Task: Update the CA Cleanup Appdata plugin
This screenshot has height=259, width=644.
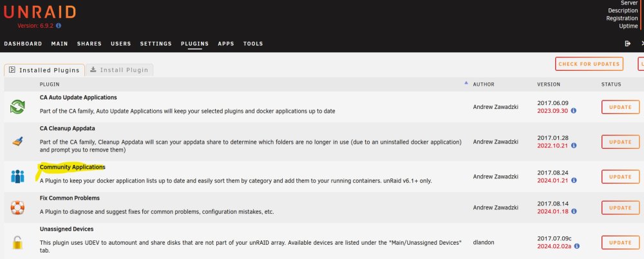Action: click(620, 142)
